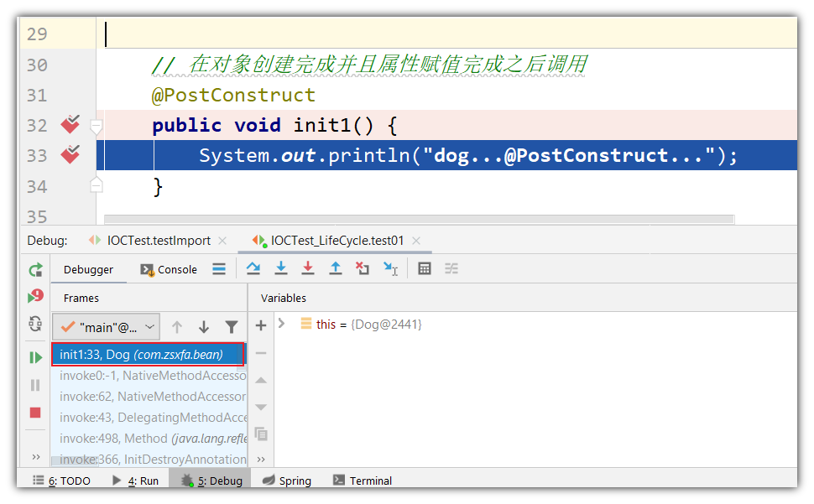Toggle the frames filter funnel icon
The width and height of the screenshot is (814, 504).
[232, 327]
